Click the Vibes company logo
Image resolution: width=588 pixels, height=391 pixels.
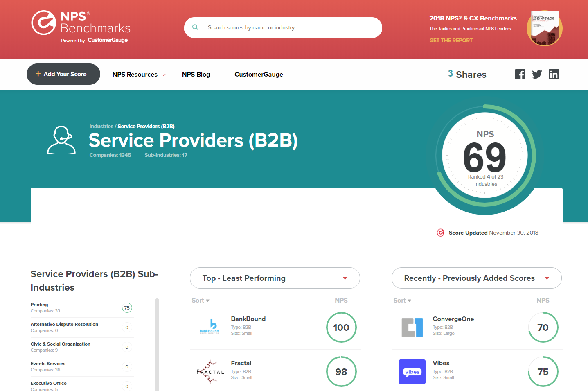click(x=412, y=372)
